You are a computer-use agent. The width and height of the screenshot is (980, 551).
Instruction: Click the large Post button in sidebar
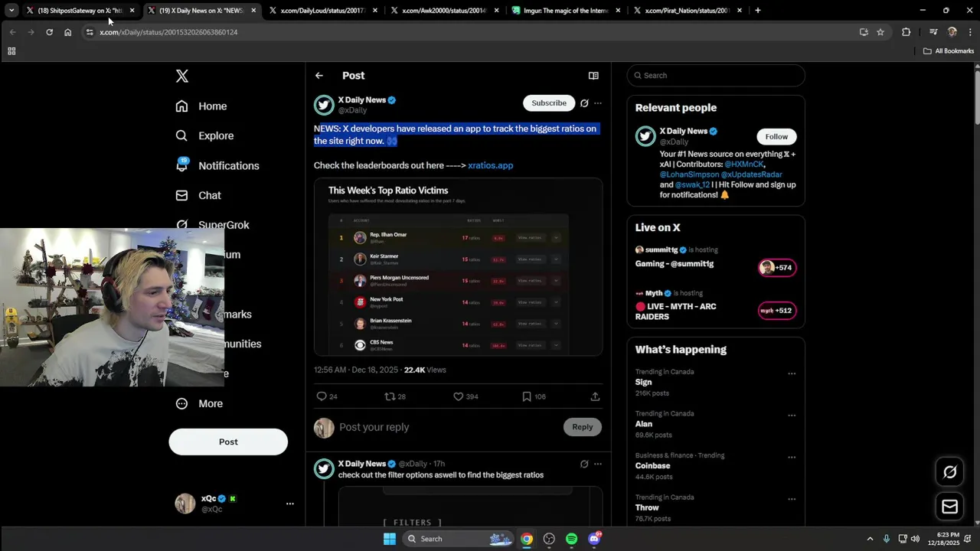coord(228,442)
